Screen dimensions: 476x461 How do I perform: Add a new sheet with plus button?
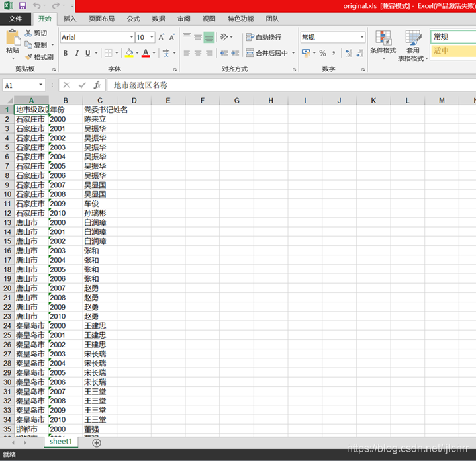[97, 443]
